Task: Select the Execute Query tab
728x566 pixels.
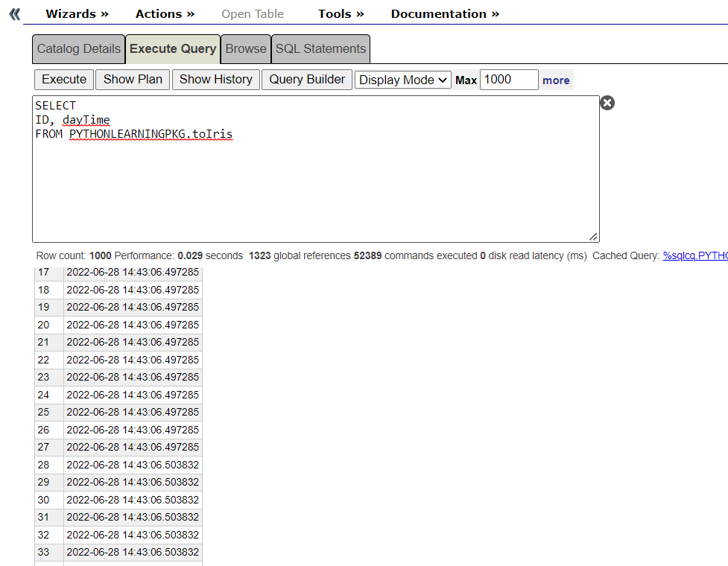Action: (173, 49)
